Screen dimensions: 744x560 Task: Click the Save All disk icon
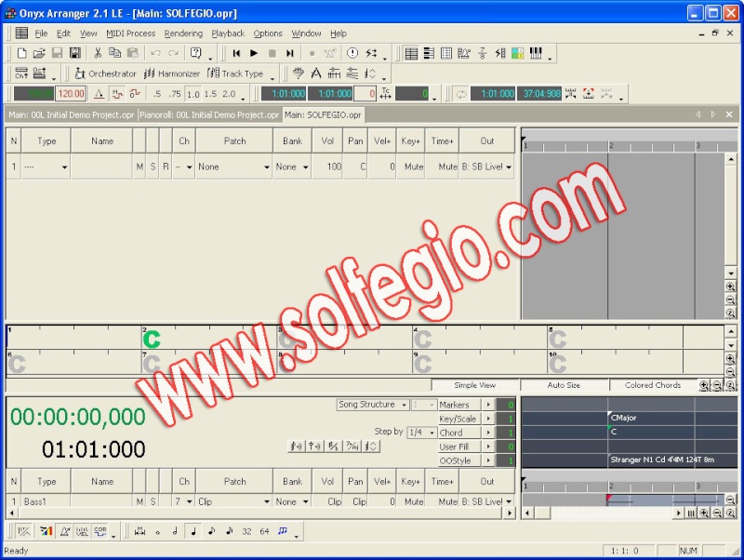click(x=74, y=53)
